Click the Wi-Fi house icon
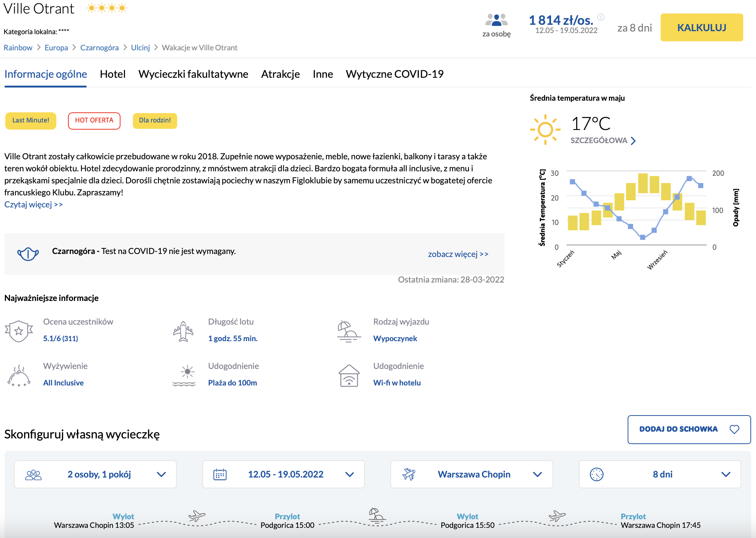Image resolution: width=756 pixels, height=538 pixels. click(x=349, y=376)
